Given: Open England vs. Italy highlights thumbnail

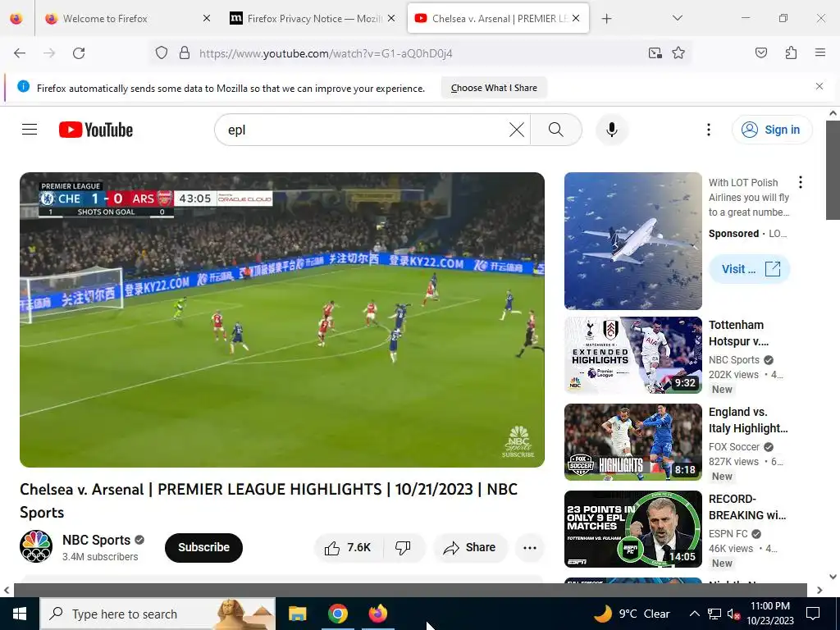Looking at the screenshot, I should tap(633, 442).
